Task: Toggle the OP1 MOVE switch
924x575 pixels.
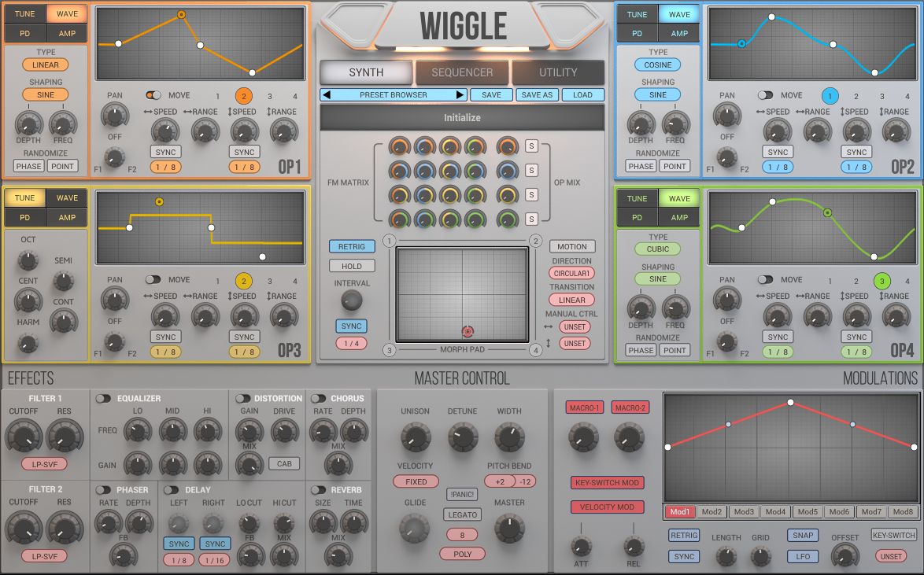Action: 153,95
